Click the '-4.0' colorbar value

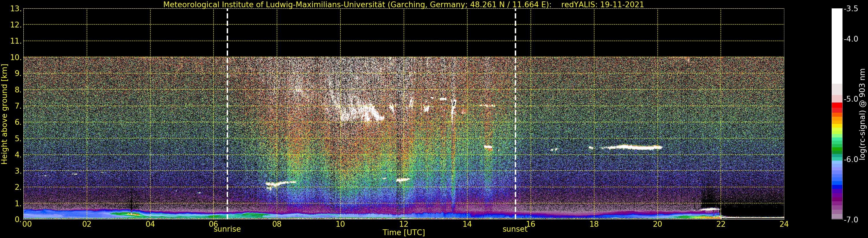click(851, 39)
